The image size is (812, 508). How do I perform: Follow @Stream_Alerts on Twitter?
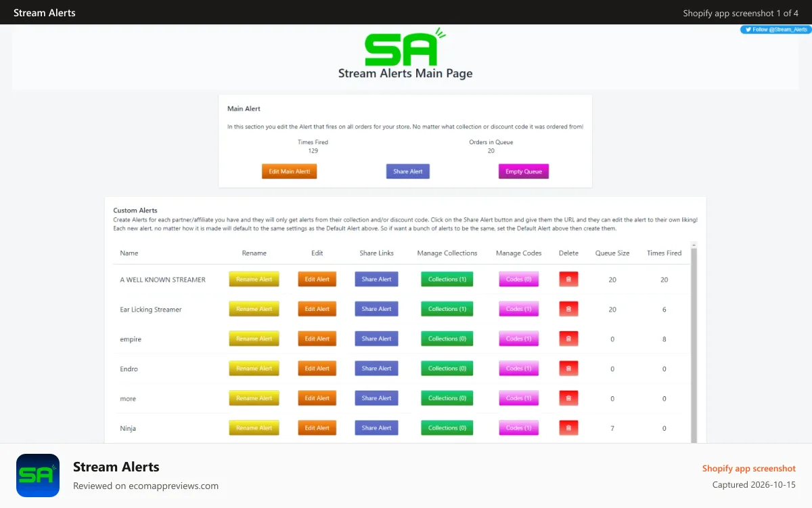[x=775, y=30]
